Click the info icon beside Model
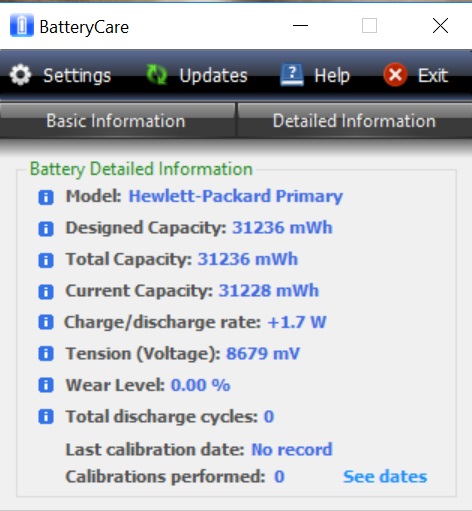Viewport: 472px width, 511px height. 46,197
